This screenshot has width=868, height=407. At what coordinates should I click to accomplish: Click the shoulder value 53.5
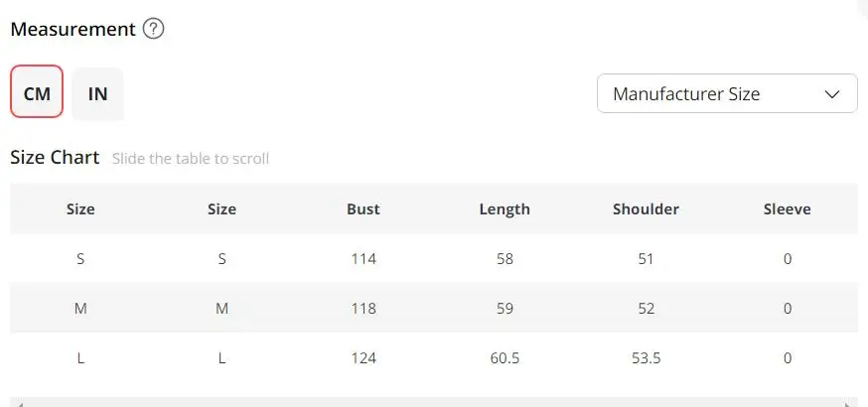pos(646,357)
